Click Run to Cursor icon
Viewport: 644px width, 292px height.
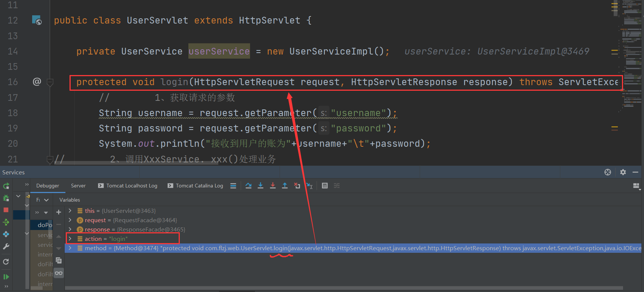[x=309, y=186]
